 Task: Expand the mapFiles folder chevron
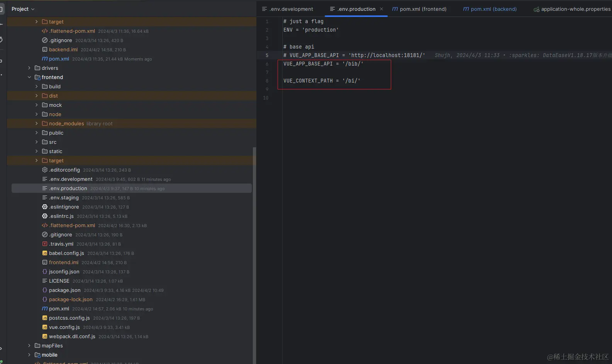(x=29, y=345)
